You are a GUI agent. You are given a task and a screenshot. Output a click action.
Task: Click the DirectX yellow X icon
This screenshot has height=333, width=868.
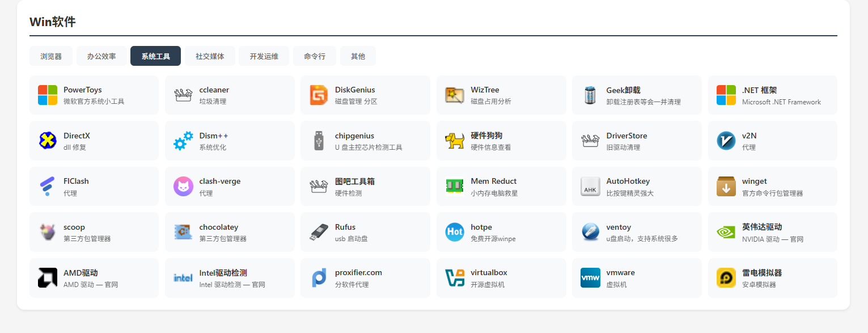click(48, 141)
